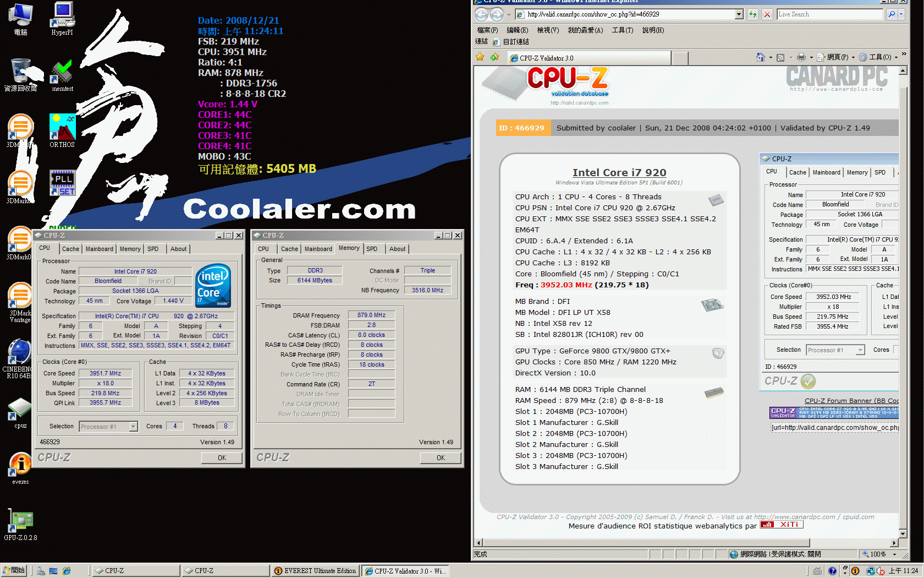The height and width of the screenshot is (578, 924).
Task: Open the File (檔案) menu
Action: [x=487, y=30]
